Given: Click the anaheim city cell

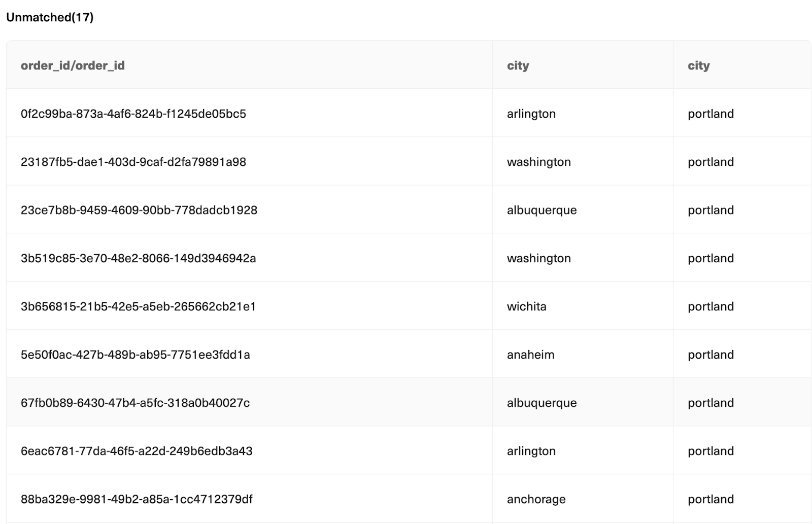Looking at the screenshot, I should [x=530, y=355].
